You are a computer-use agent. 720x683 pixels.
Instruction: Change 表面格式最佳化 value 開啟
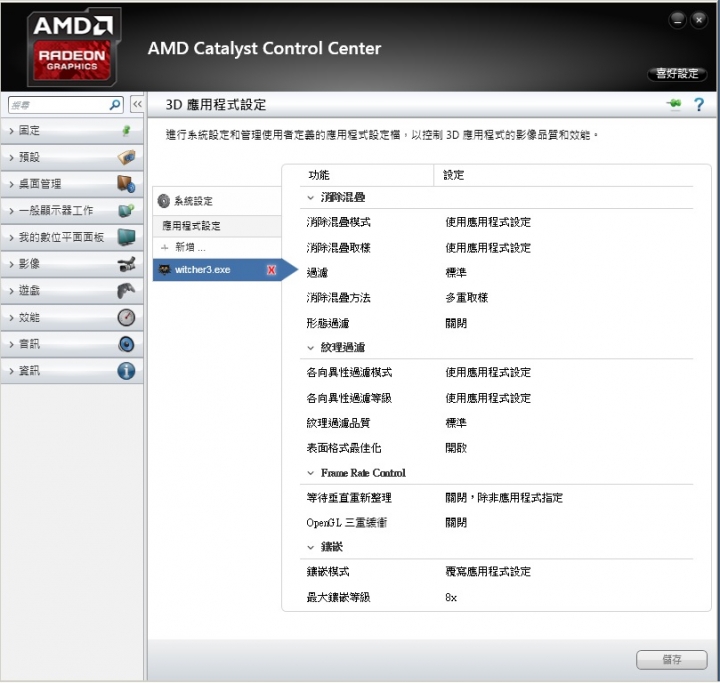456,448
